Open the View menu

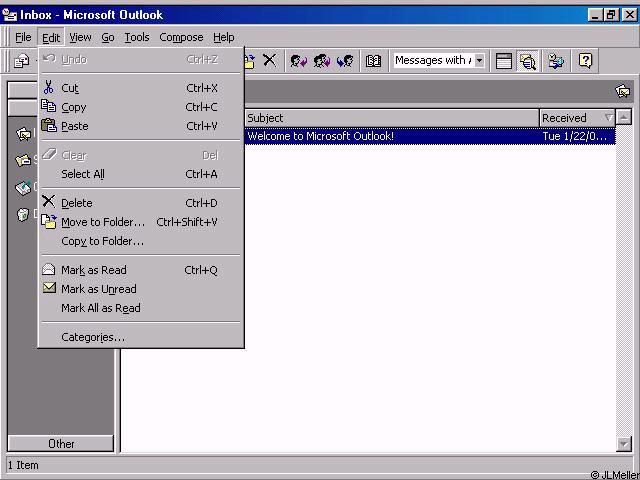pos(80,38)
